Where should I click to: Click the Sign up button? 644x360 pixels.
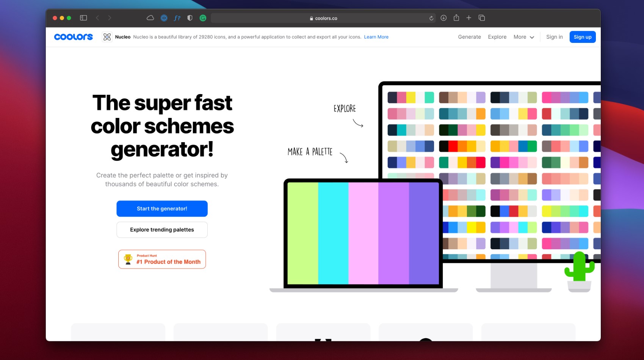click(583, 37)
